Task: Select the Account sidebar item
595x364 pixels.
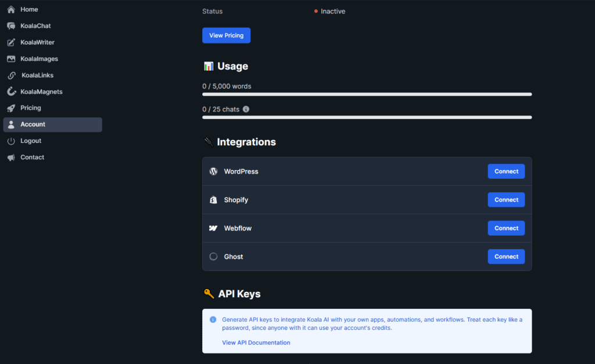Action: [52, 124]
